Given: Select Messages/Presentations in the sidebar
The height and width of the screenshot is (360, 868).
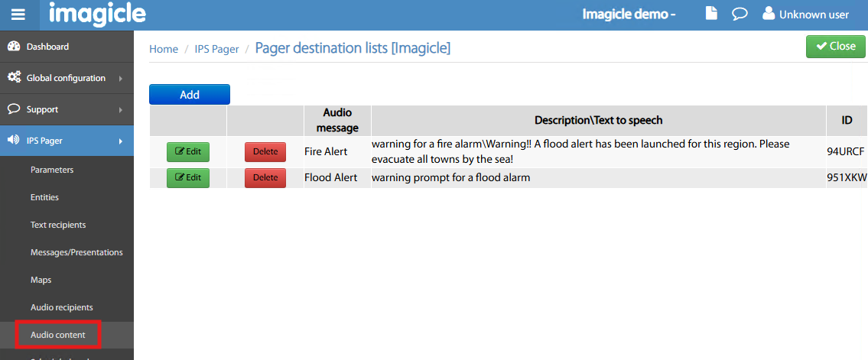Looking at the screenshot, I should coord(76,252).
